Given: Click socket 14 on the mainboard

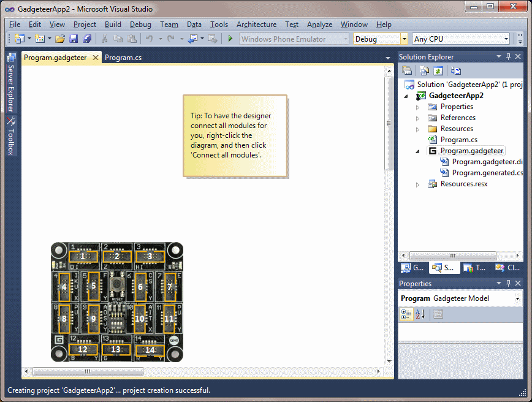Looking at the screenshot, I should (150, 350).
